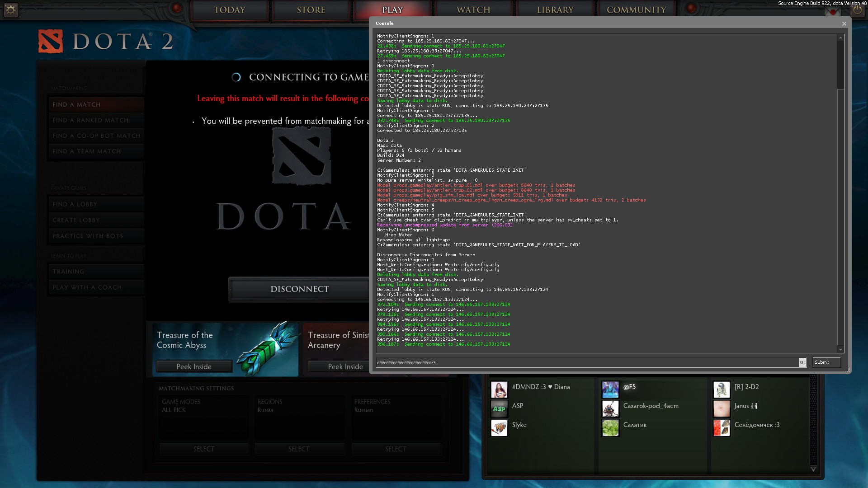Click Slyke's avatar icon
Viewport: 868px width, 488px height.
tap(499, 427)
